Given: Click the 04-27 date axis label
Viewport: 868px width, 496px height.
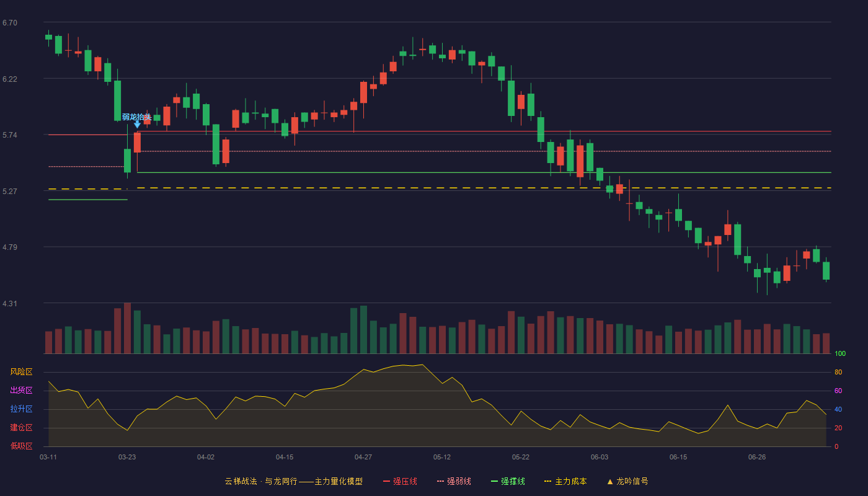Looking at the screenshot, I should tap(363, 457).
